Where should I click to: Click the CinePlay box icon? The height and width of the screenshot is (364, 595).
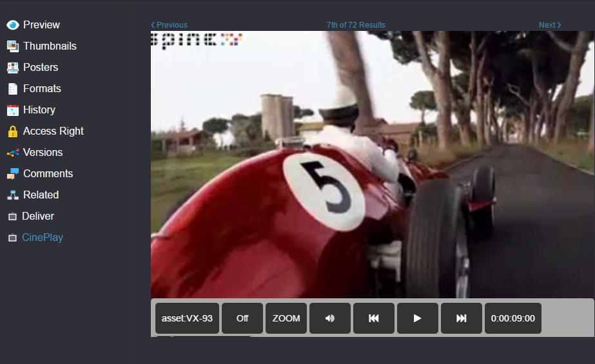12,238
